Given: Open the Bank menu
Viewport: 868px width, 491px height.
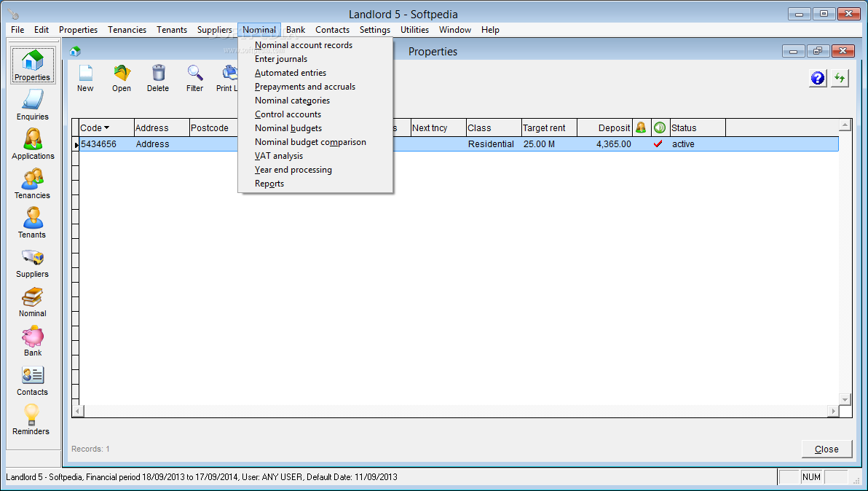Looking at the screenshot, I should [296, 30].
